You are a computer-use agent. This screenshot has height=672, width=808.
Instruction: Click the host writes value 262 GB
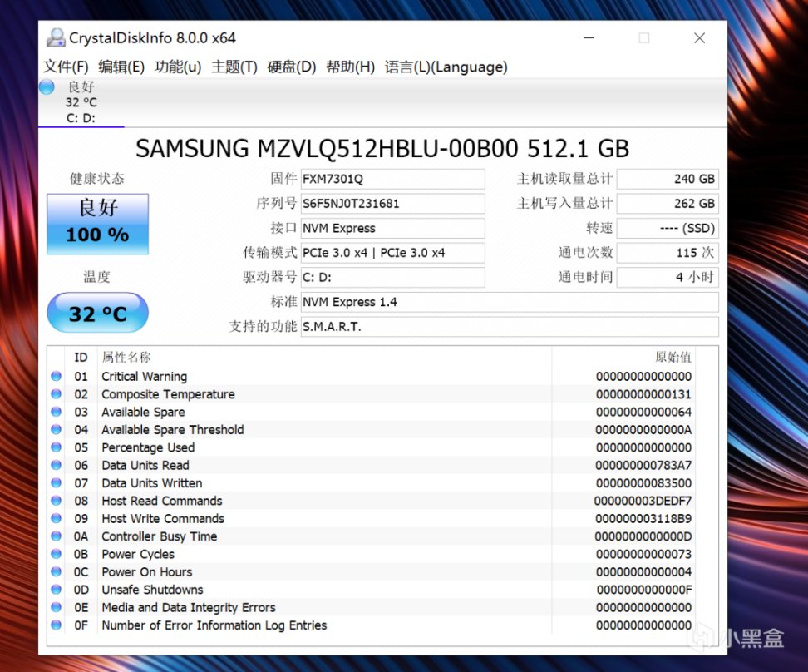[668, 203]
